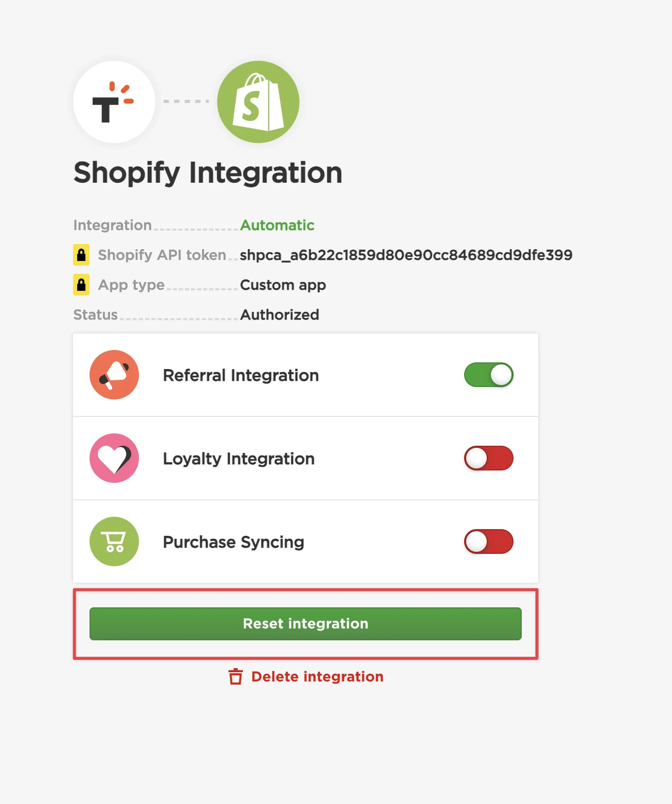Screen dimensions: 672x804
Task: Select the Shopify API token value text
Action: 406,255
